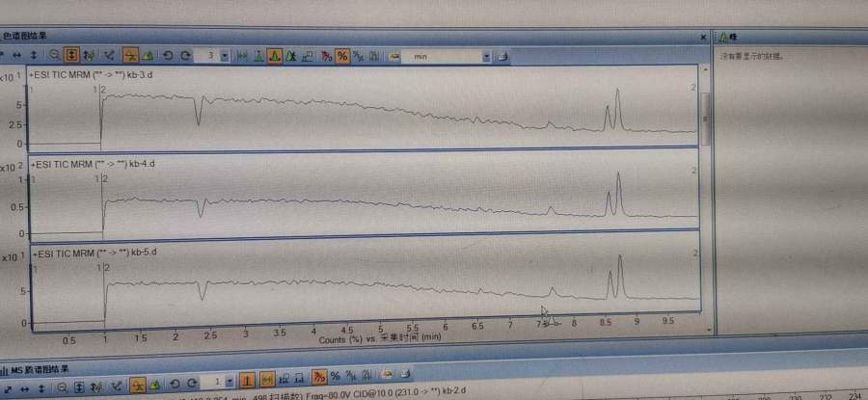
Task: Click the percent icon in MS spectrum toolbar
Action: click(335, 376)
